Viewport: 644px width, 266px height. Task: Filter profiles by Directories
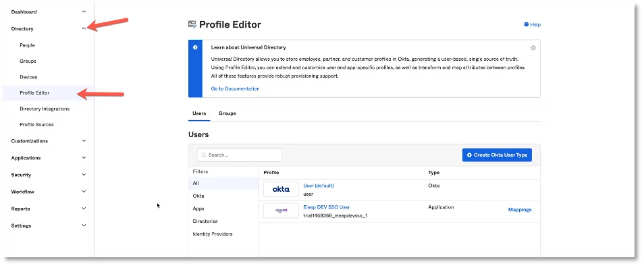click(x=205, y=221)
